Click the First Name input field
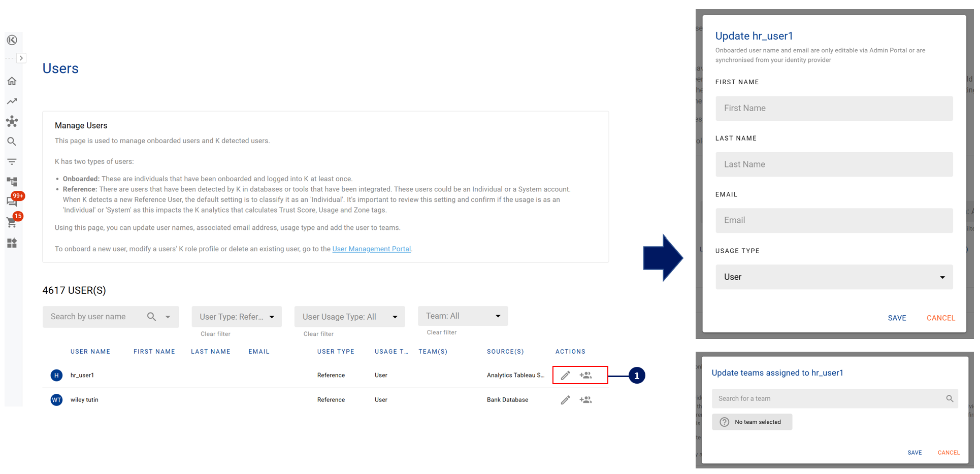This screenshot has height=474, width=980. pyautogui.click(x=834, y=109)
